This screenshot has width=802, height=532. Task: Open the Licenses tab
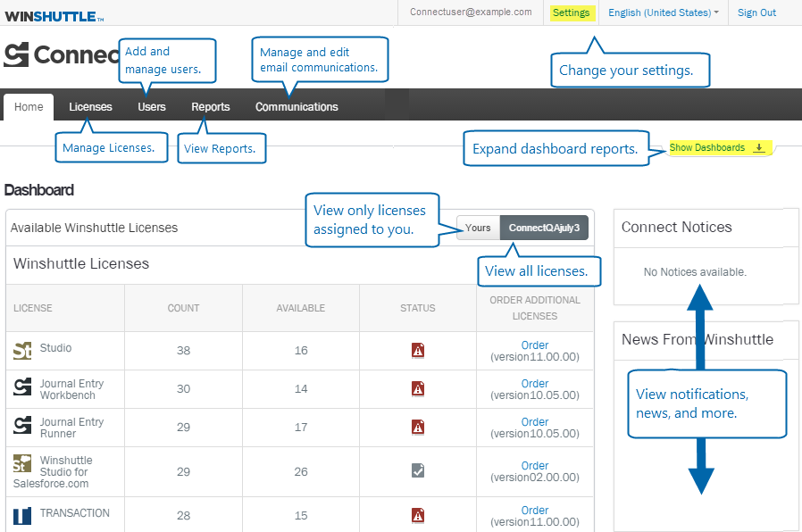coord(90,107)
